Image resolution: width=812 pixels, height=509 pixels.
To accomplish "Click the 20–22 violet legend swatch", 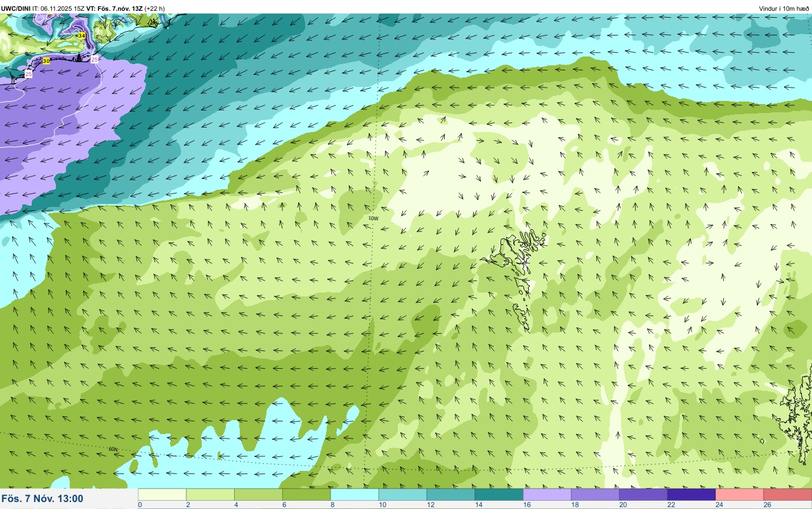I will click(x=643, y=494).
